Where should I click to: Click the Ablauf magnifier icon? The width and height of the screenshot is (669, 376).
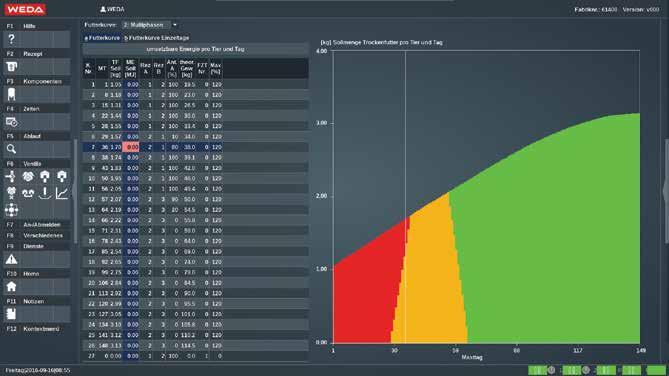[x=12, y=149]
